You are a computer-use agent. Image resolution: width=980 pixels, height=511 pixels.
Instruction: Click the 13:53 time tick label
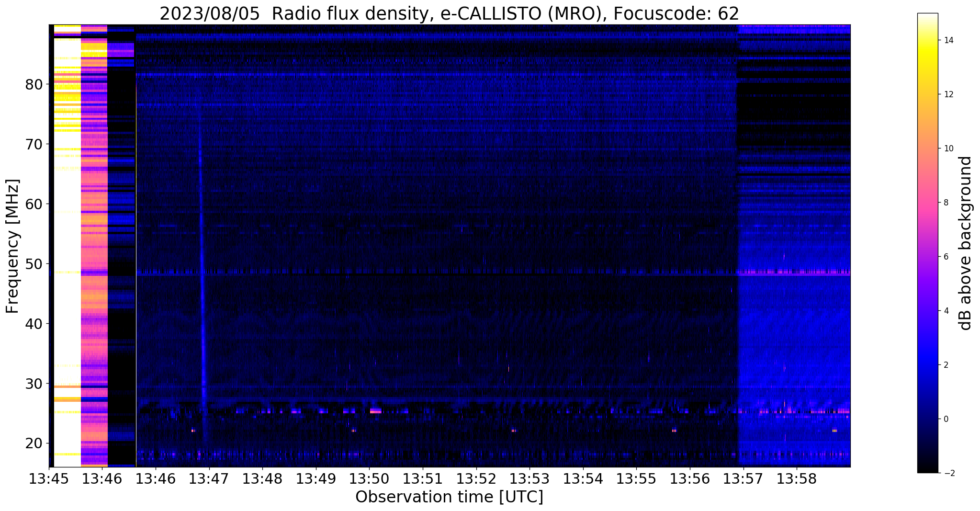pos(529,478)
